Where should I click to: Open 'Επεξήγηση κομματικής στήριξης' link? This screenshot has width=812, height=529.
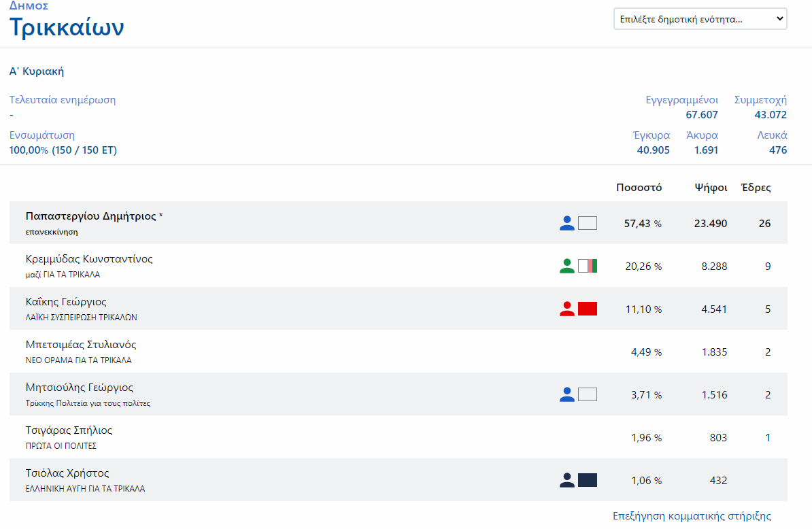(x=692, y=516)
